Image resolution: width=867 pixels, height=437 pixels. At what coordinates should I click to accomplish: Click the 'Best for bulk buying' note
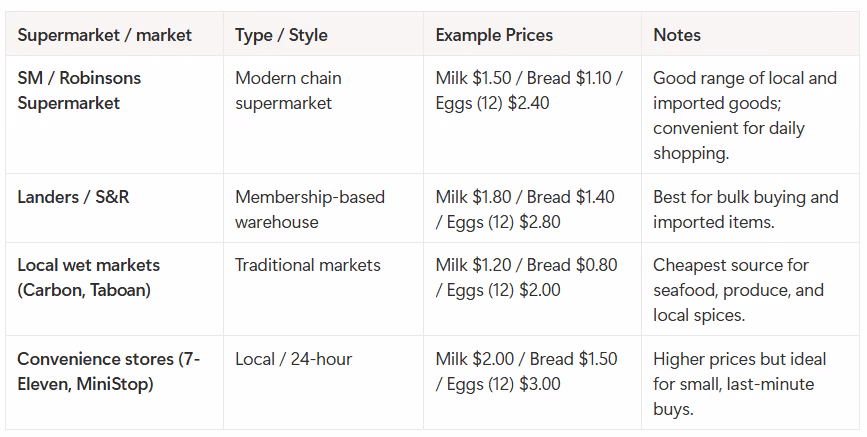(745, 209)
